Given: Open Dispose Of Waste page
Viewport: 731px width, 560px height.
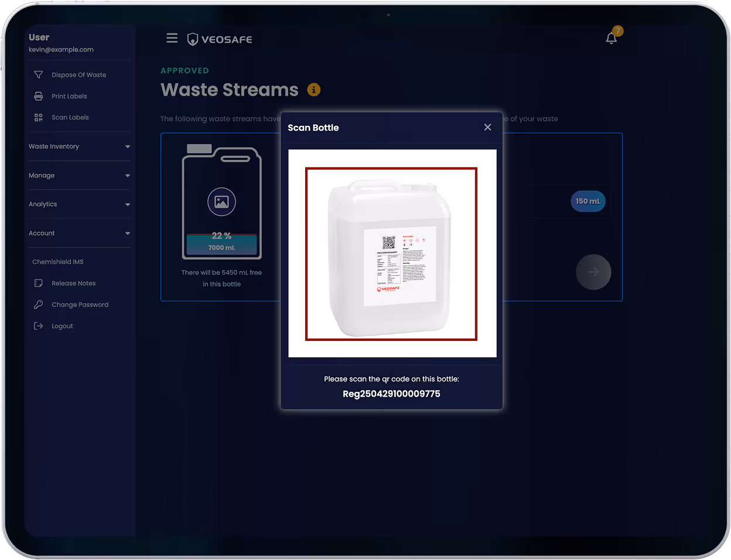Looking at the screenshot, I should point(79,75).
